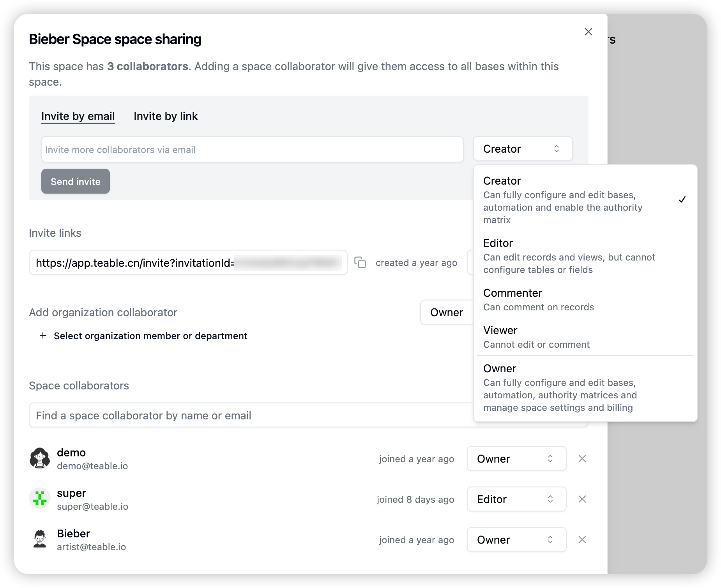Image resolution: width=721 pixels, height=588 pixels.
Task: Click the plus icon for organization member
Action: pos(43,336)
